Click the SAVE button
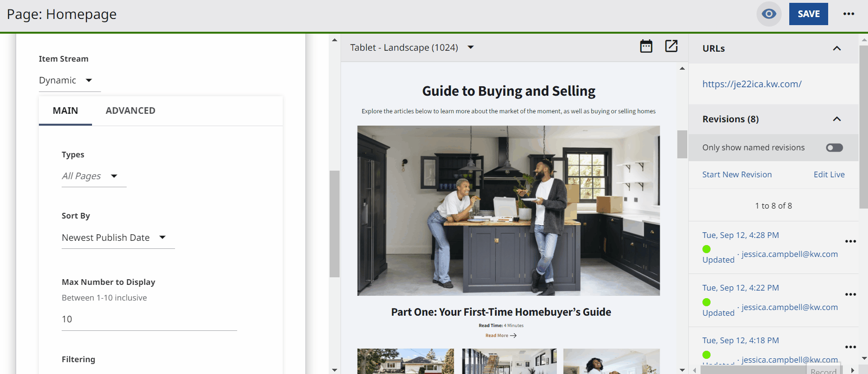The width and height of the screenshot is (868, 374). [808, 14]
